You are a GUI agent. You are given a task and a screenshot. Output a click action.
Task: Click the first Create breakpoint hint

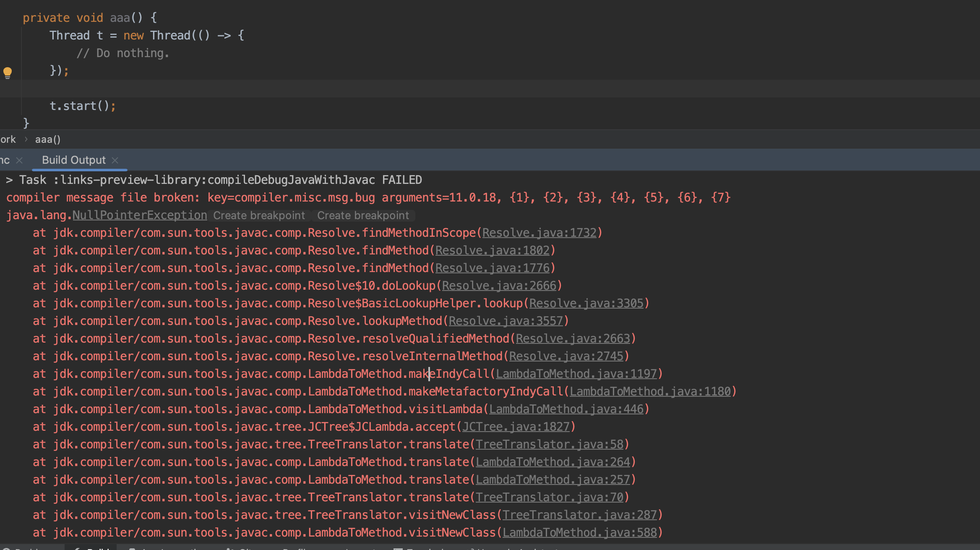coord(259,216)
